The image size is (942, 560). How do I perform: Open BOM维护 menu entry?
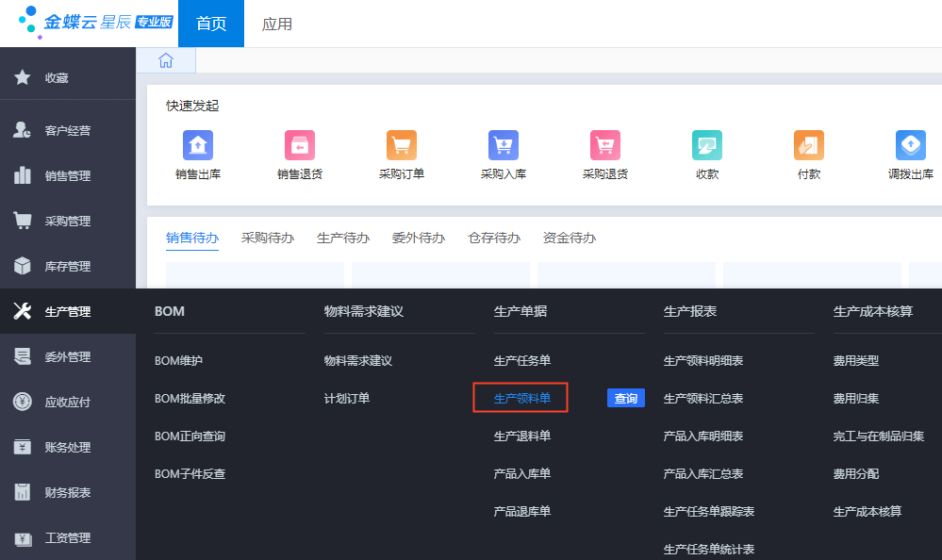(178, 360)
